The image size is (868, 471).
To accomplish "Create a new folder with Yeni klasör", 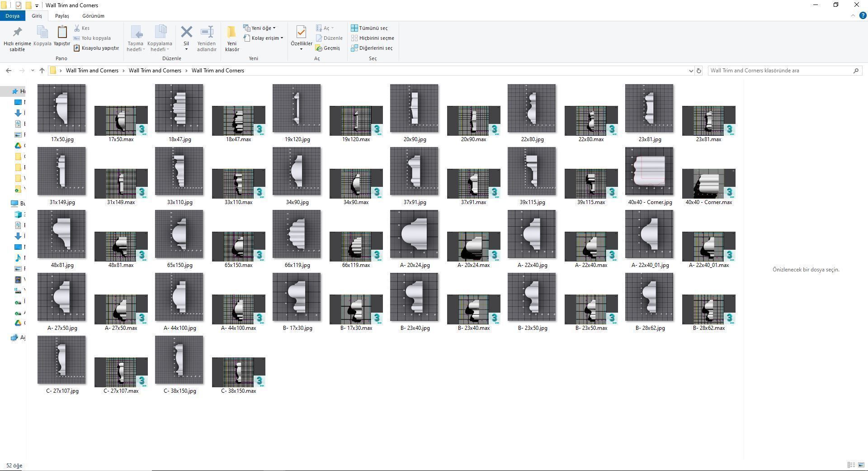I will point(232,38).
